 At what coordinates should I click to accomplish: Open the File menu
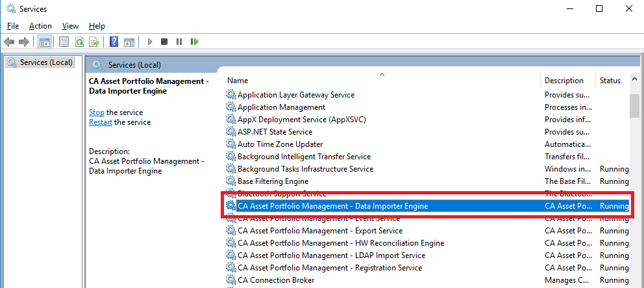point(13,26)
